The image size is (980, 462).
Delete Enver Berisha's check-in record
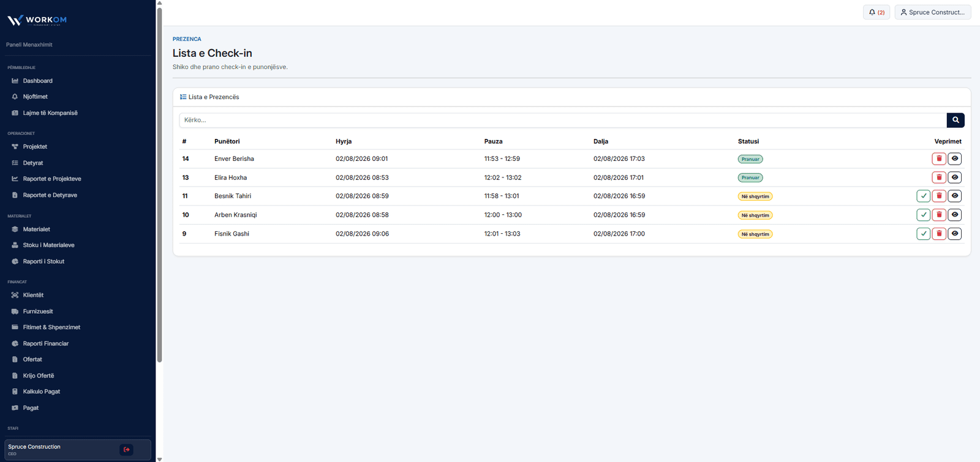coord(939,158)
